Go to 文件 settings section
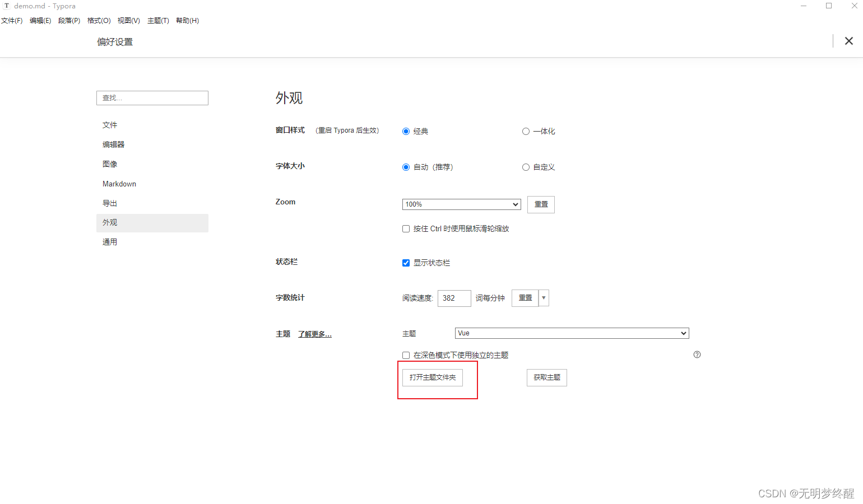863x504 pixels. (152, 125)
